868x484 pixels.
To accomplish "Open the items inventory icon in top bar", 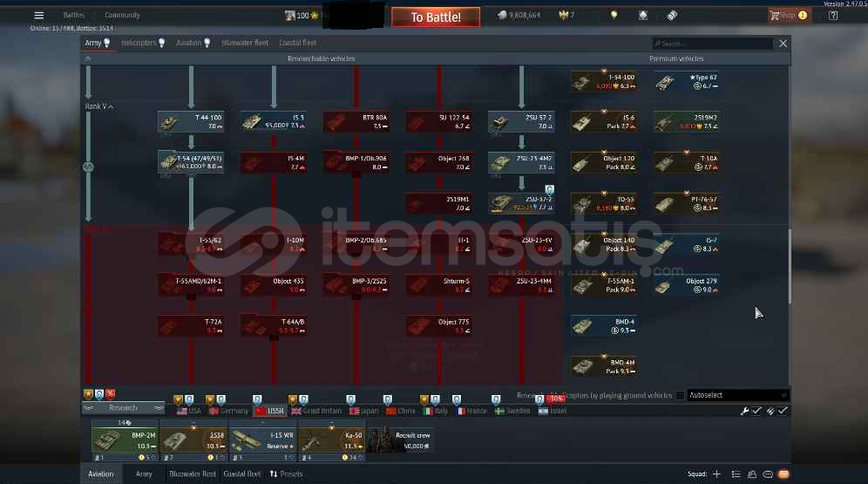I will 672,16.
